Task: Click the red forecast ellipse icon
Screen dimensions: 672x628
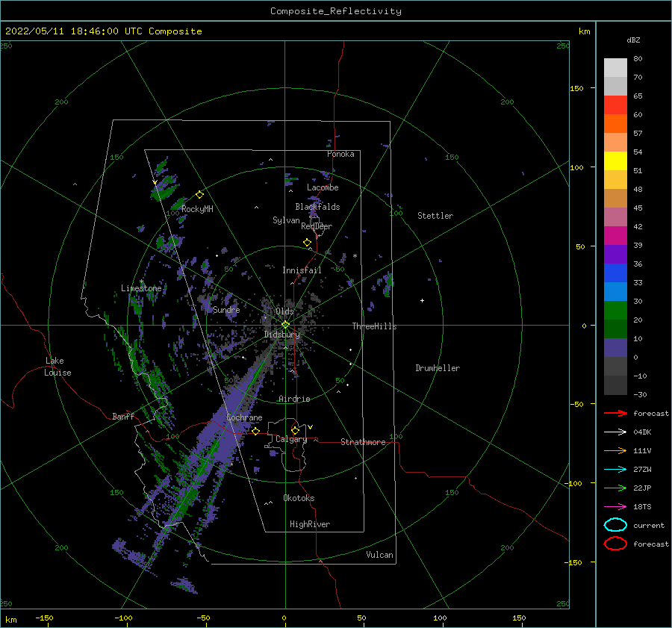Action: [x=615, y=544]
